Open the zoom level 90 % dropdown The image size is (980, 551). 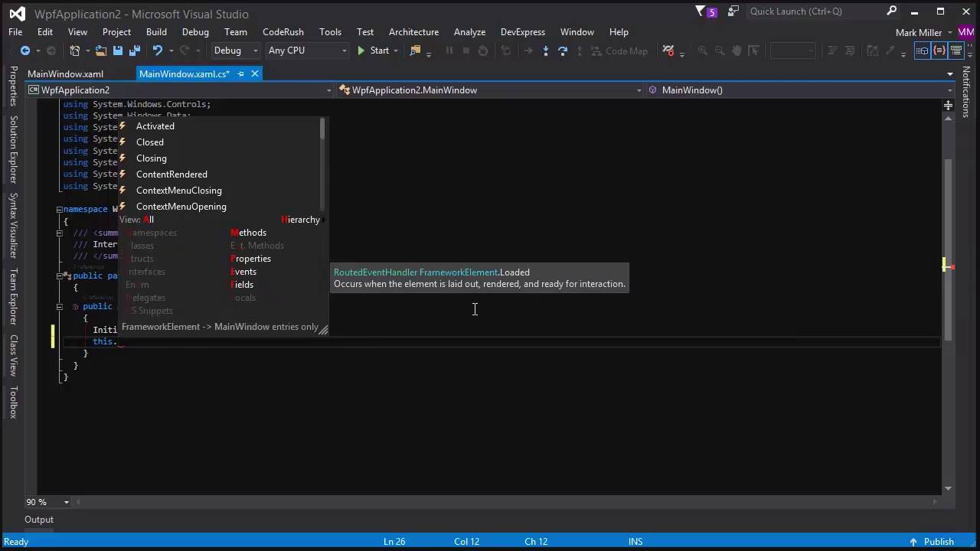[47, 502]
